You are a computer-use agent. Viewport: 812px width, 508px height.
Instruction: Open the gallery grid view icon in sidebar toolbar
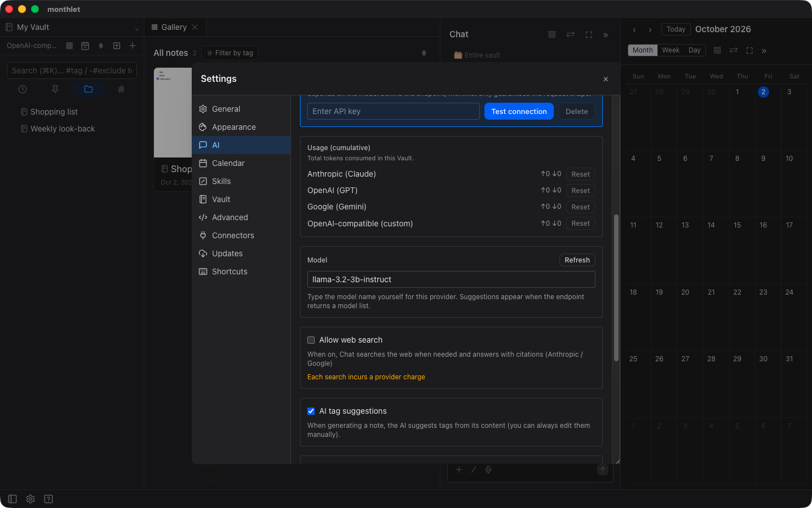coord(69,46)
